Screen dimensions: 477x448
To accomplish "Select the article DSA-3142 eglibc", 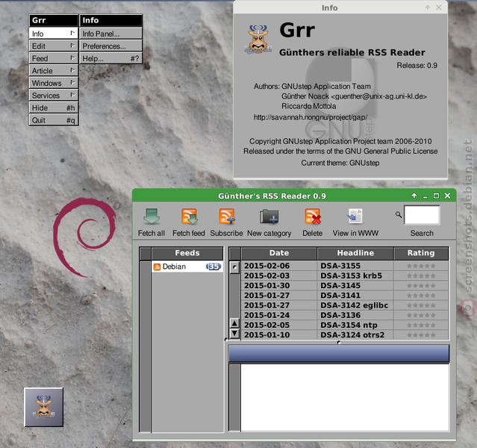I will [x=354, y=305].
